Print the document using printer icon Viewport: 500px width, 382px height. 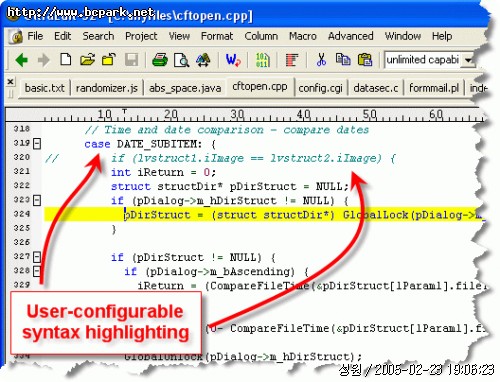pos(160,60)
